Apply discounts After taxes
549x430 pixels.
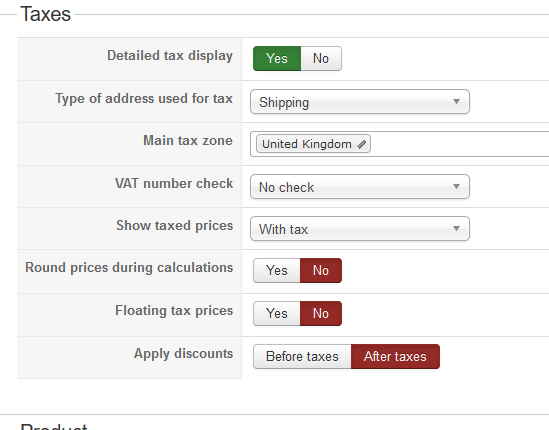point(395,356)
